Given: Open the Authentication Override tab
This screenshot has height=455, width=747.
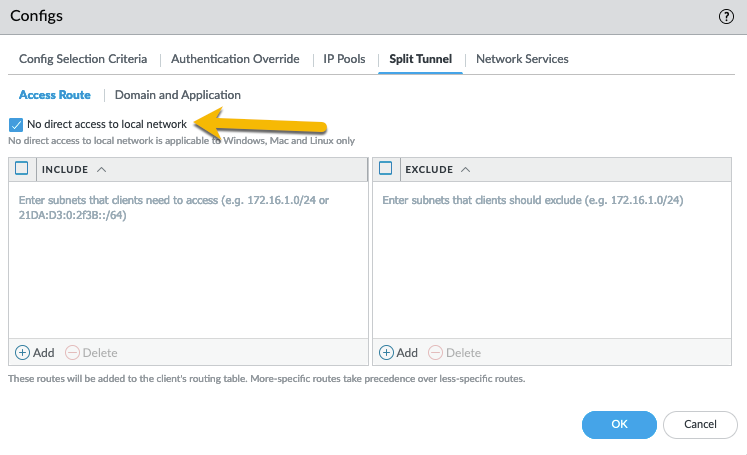Looking at the screenshot, I should coord(235,59).
